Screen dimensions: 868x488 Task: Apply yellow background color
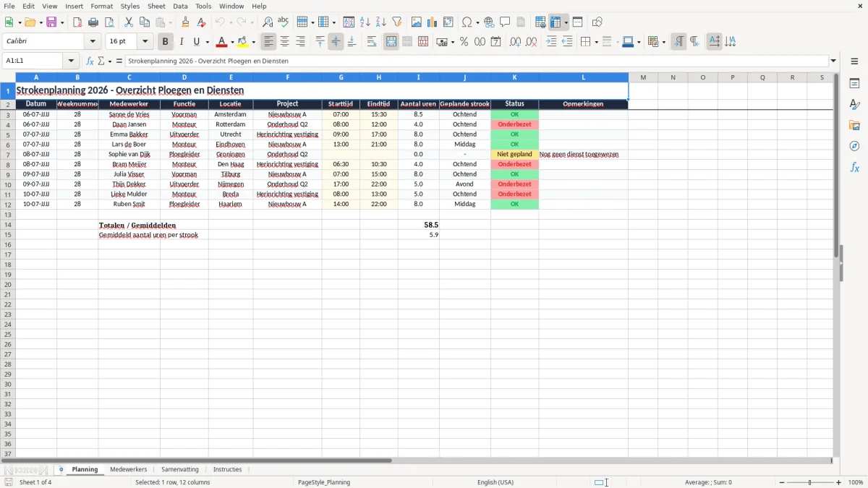click(x=243, y=42)
